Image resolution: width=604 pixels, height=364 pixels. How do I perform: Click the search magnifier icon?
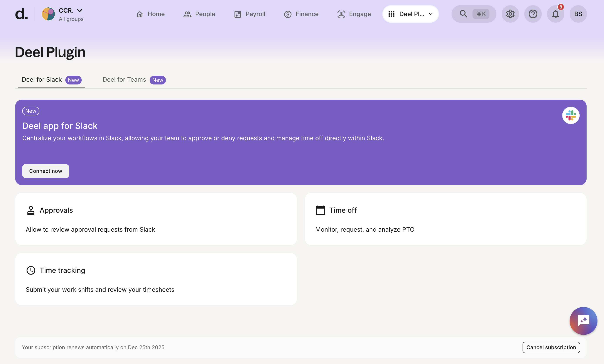(x=463, y=14)
